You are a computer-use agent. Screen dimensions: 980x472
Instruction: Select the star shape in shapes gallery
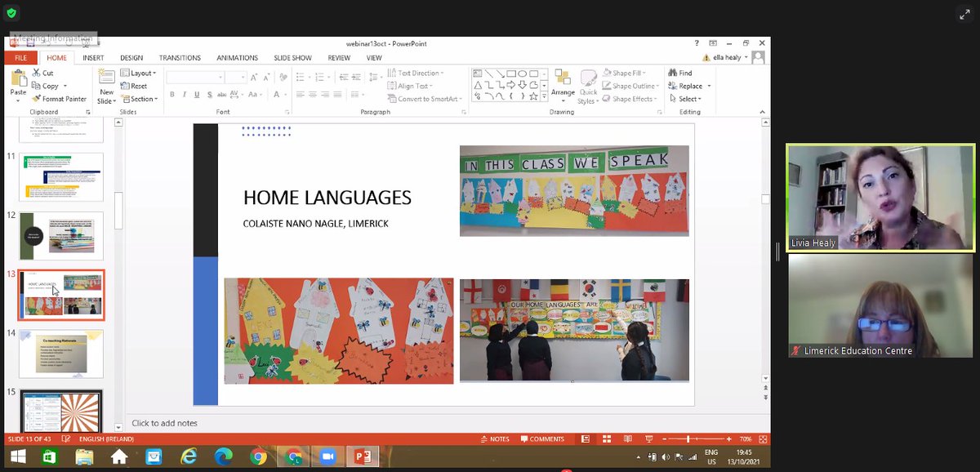[x=532, y=96]
